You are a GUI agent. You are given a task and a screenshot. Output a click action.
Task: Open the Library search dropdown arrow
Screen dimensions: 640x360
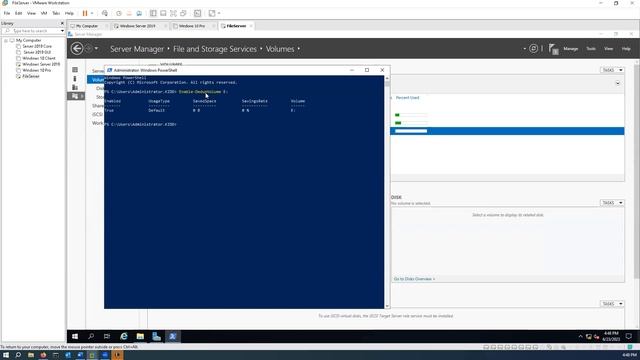(x=62, y=31)
